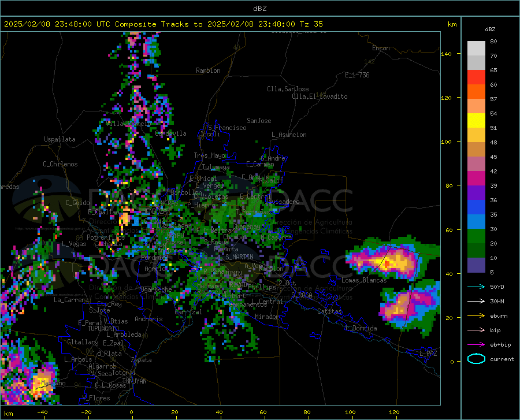520x420 pixels.
Task: Click the 'L_PAZ' map label
Action: click(428, 354)
